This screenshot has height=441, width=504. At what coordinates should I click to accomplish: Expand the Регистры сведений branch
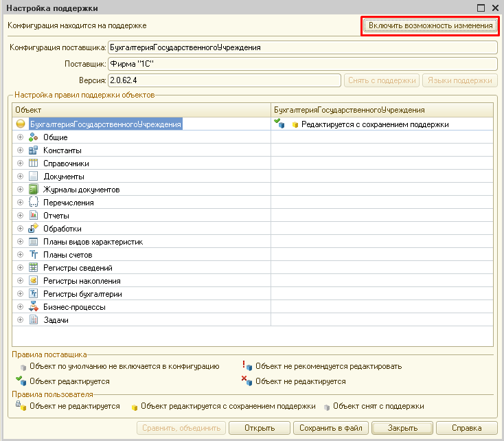pos(20,268)
